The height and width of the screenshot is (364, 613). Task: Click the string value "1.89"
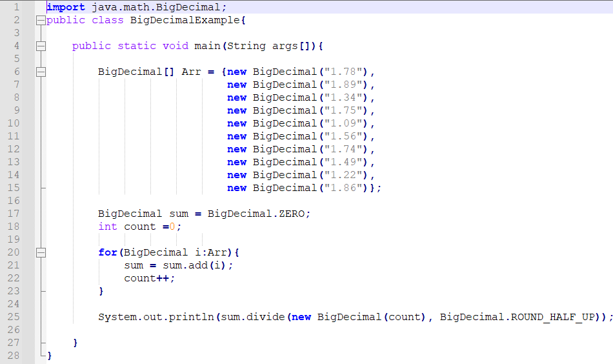point(343,85)
